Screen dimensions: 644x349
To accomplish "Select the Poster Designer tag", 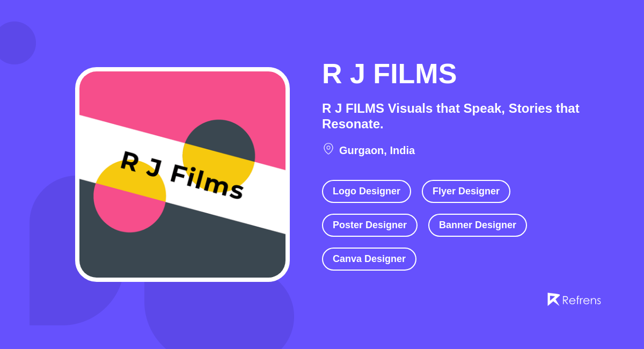I will click(369, 225).
